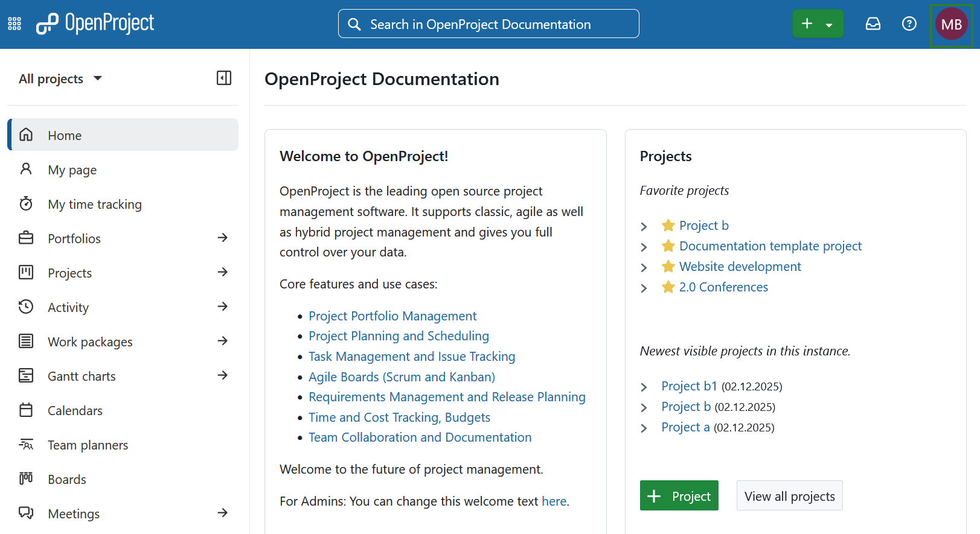Expand 2.0 Conferences chevron
This screenshot has height=534, width=980.
(x=644, y=288)
